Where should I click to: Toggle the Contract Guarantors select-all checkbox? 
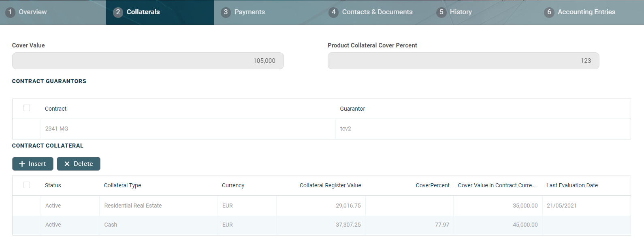27,108
